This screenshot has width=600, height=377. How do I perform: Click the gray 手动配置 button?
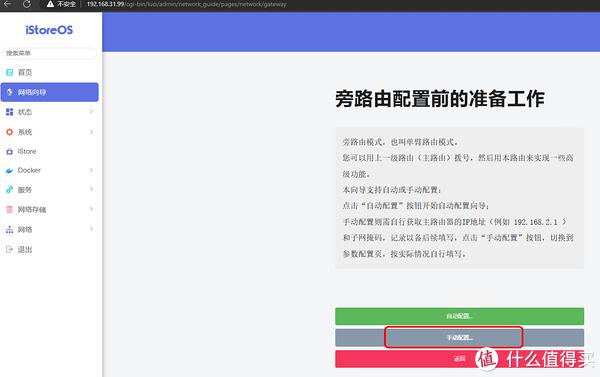[460, 338]
